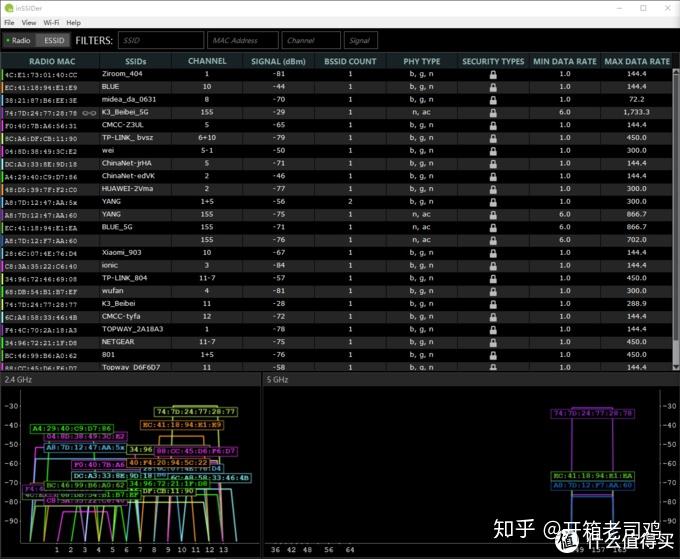Click A4:29:40:C9:D7:86 label in 2.4 GHz graph
Image resolution: width=680 pixels, height=559 pixels.
[72, 428]
